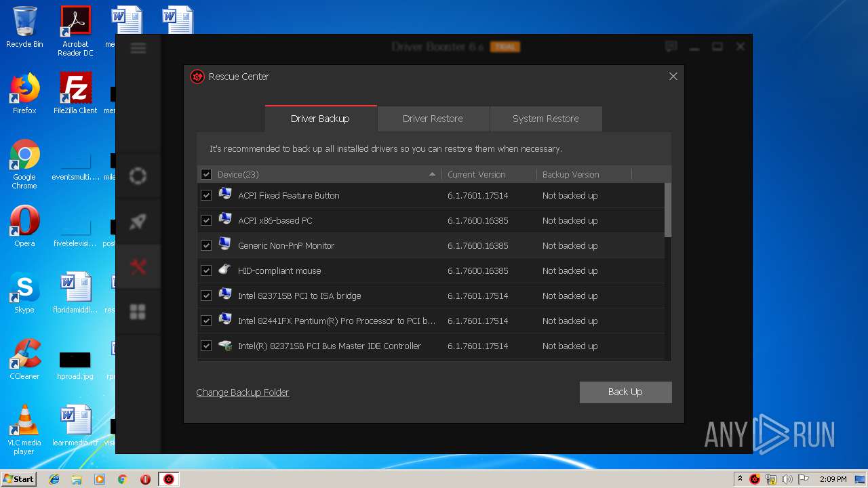Image resolution: width=868 pixels, height=488 pixels.
Task: Open the feedback icon in Driver Booster title bar
Action: [671, 47]
